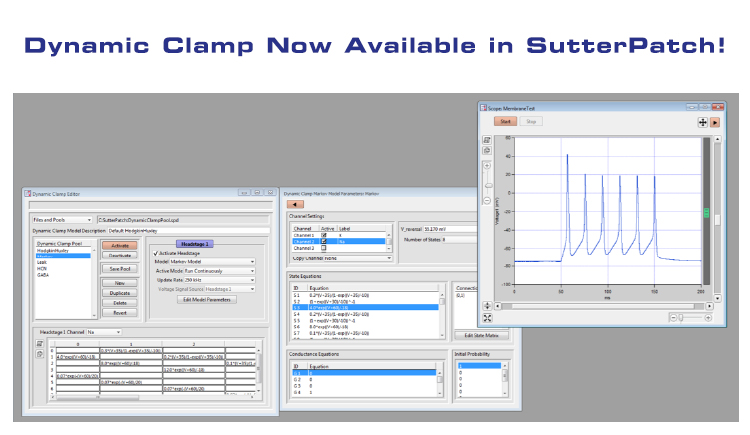This screenshot has height=435, width=750.
Task: Select state equation row S7
Action: (365, 333)
